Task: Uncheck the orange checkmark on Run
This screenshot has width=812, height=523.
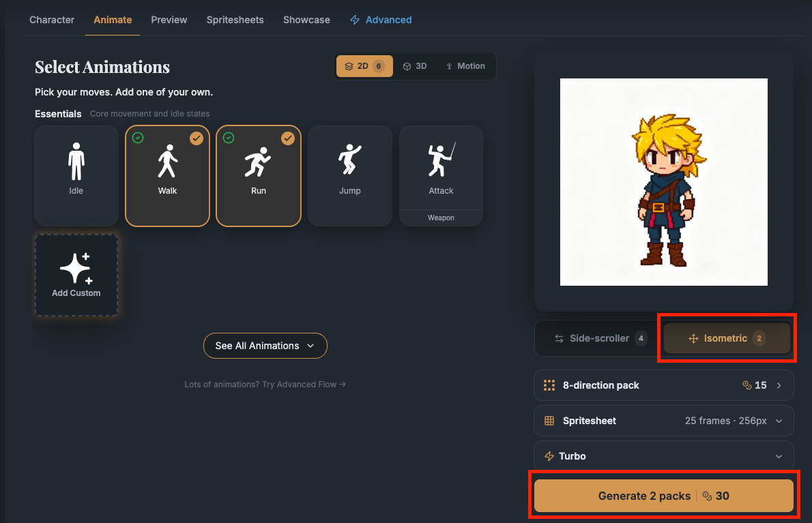Action: pos(288,138)
